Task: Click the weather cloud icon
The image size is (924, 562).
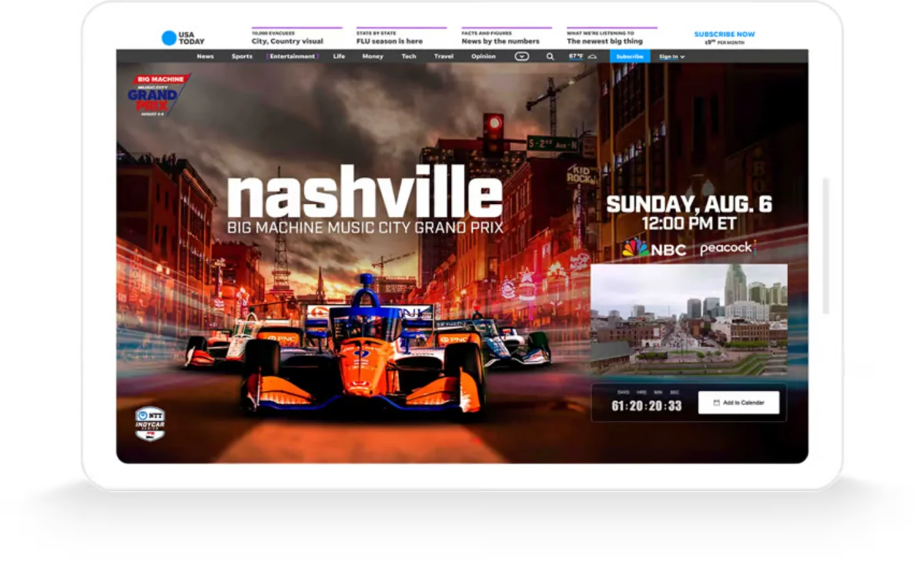Action: (592, 56)
